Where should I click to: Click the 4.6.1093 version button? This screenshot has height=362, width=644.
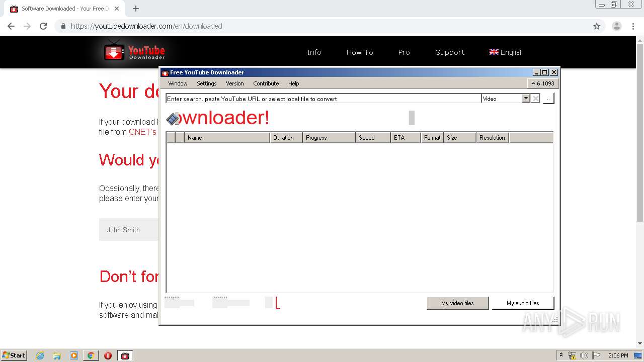(543, 83)
